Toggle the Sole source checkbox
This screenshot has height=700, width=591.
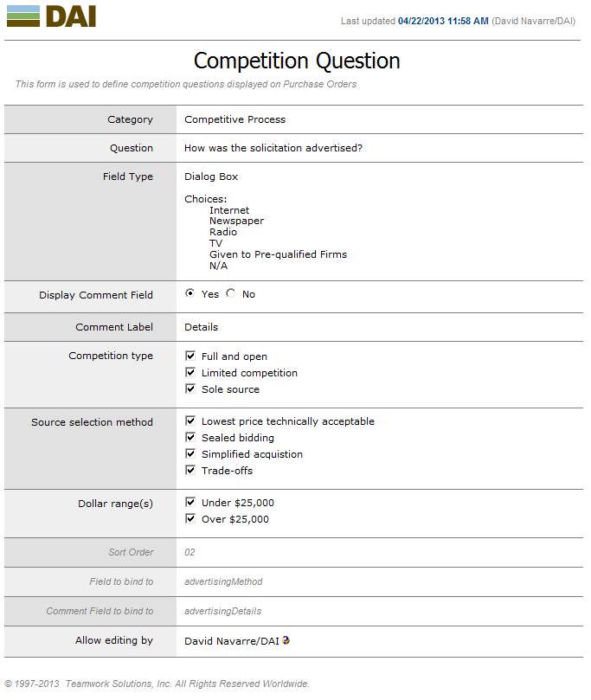coord(190,389)
